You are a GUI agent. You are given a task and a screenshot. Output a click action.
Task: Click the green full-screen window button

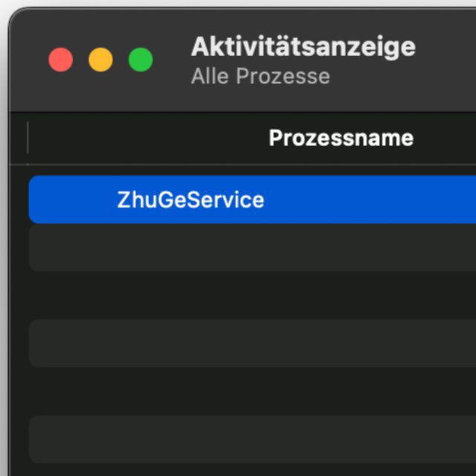[x=141, y=60]
